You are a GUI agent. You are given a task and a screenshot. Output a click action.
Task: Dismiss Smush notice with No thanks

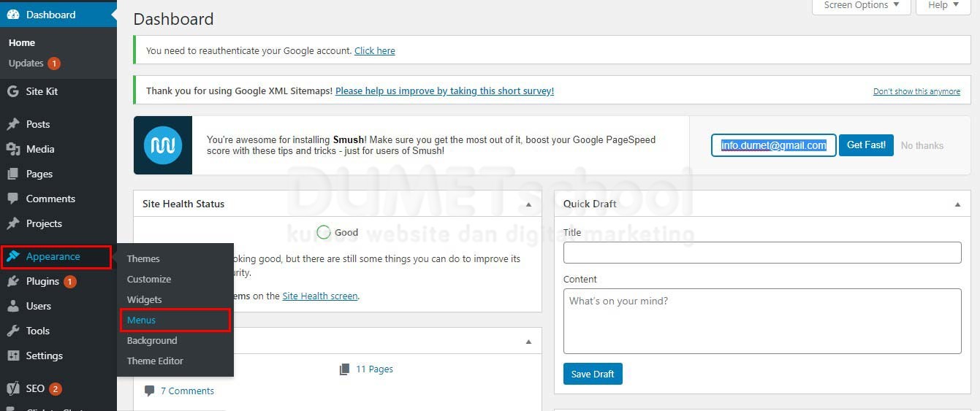coord(922,145)
